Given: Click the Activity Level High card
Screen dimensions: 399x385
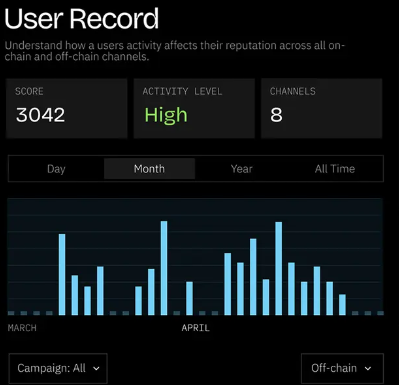Looking at the screenshot, I should click(194, 108).
